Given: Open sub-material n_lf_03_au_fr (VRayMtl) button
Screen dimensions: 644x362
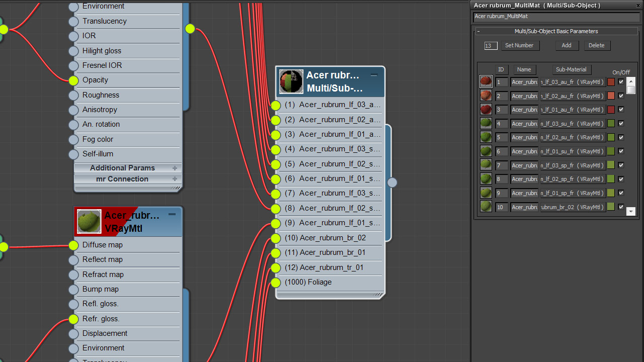Looking at the screenshot, I should [x=573, y=81].
